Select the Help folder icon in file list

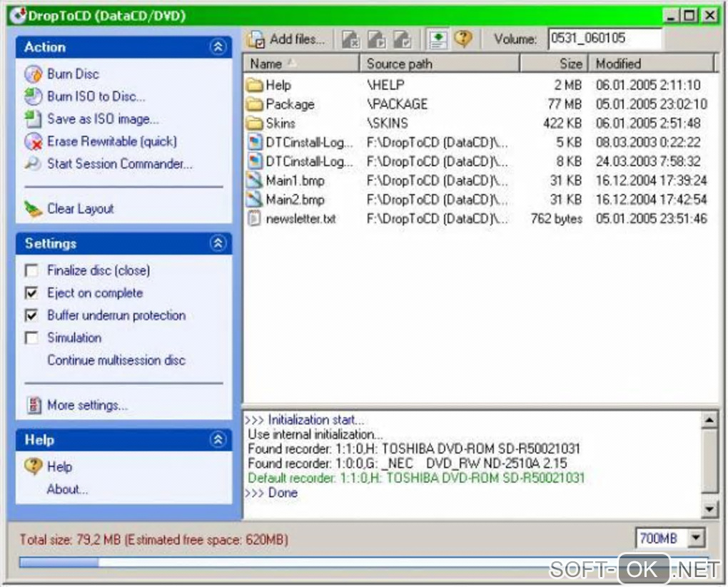pos(254,85)
